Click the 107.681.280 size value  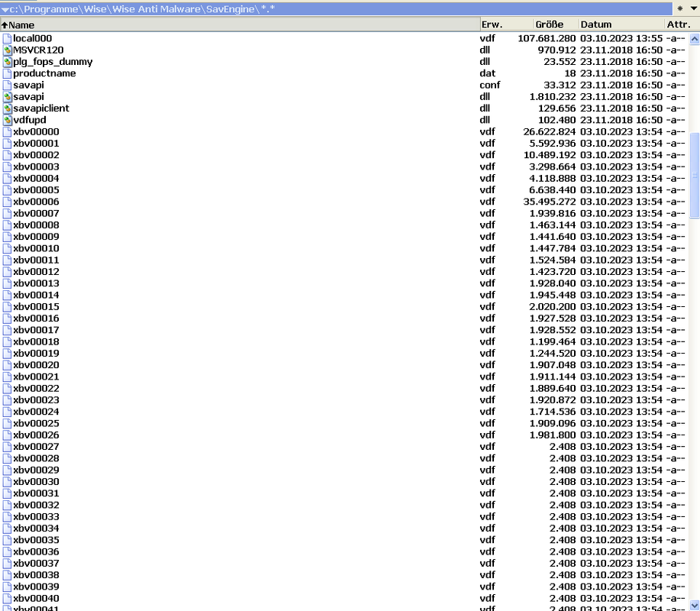(x=547, y=38)
